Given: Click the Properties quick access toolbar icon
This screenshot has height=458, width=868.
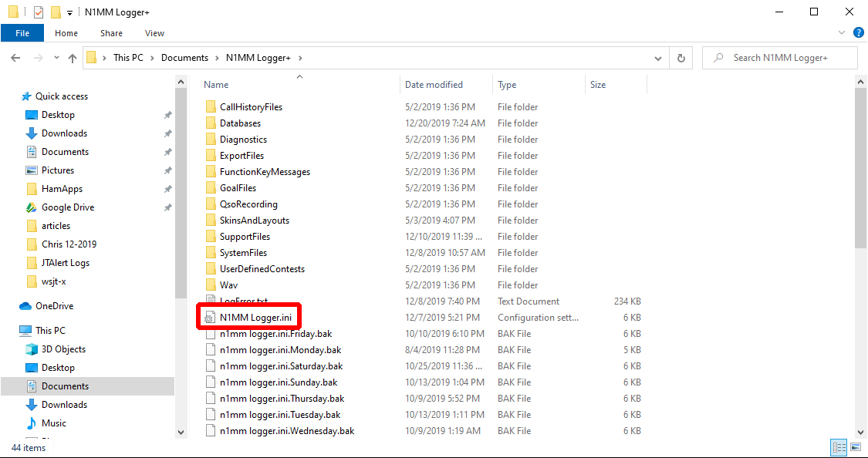Looking at the screenshot, I should [39, 12].
